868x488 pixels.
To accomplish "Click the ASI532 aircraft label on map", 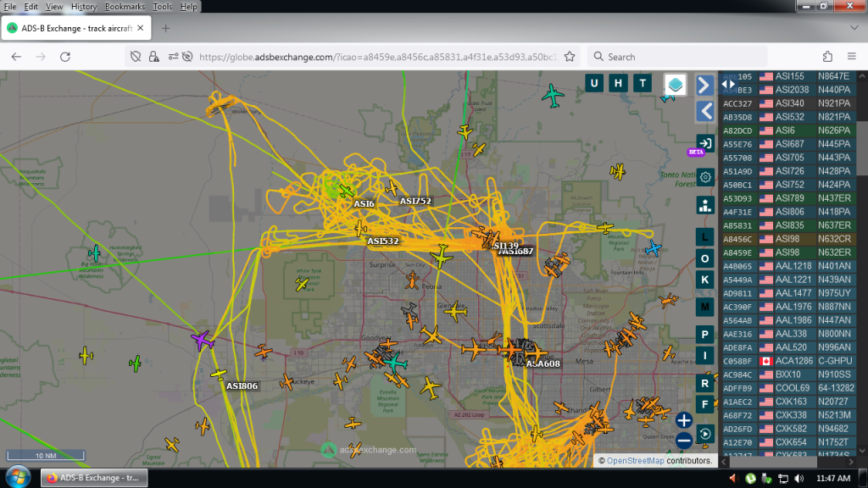I will [x=383, y=241].
